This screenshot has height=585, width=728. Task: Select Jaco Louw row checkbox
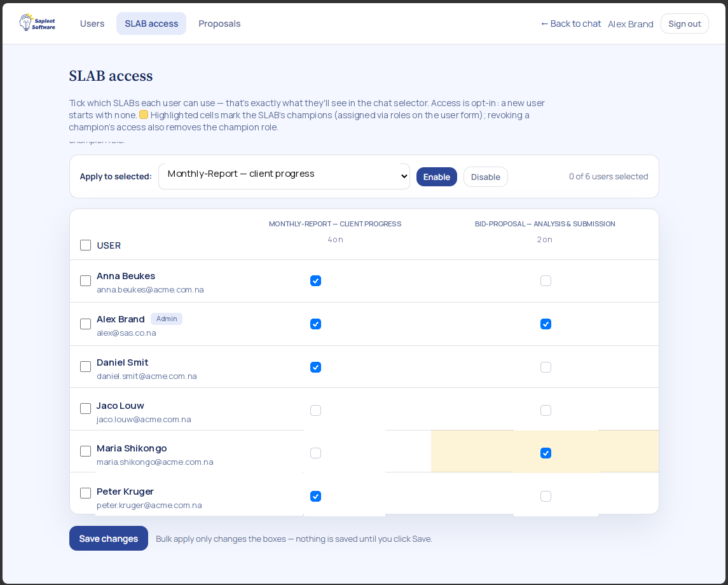(85, 409)
